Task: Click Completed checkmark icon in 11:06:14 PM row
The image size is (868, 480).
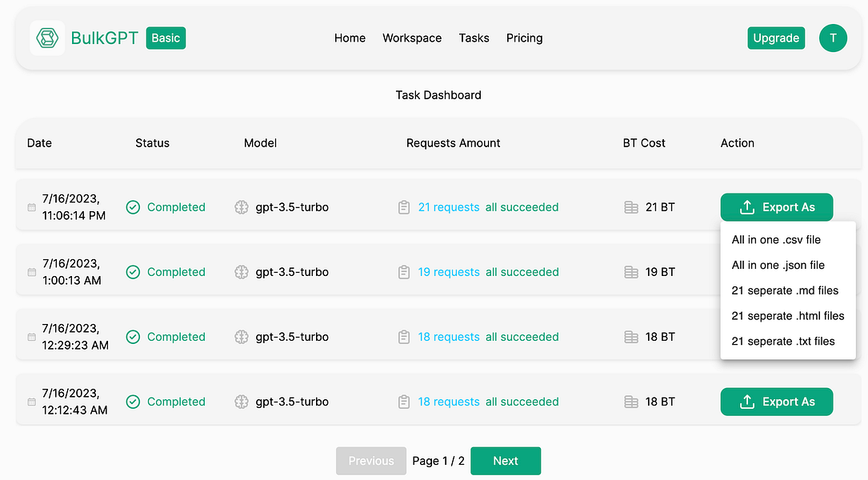Action: point(133,207)
